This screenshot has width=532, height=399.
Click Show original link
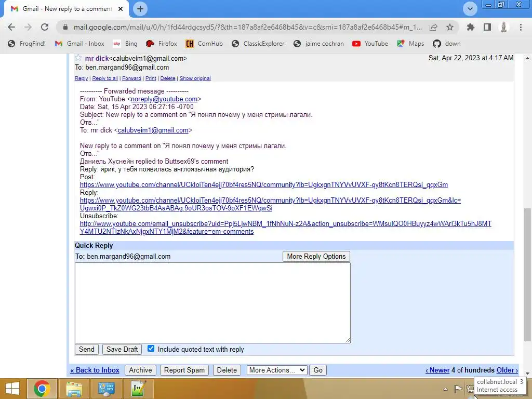point(195,78)
